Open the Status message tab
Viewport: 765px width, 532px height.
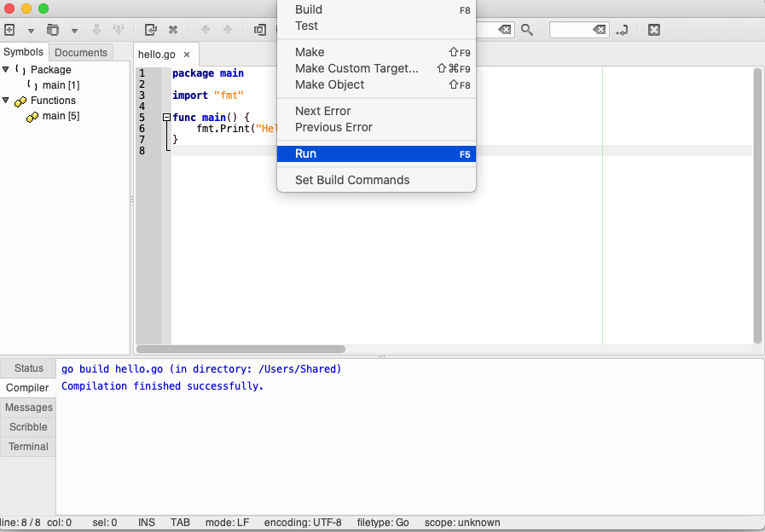28,368
